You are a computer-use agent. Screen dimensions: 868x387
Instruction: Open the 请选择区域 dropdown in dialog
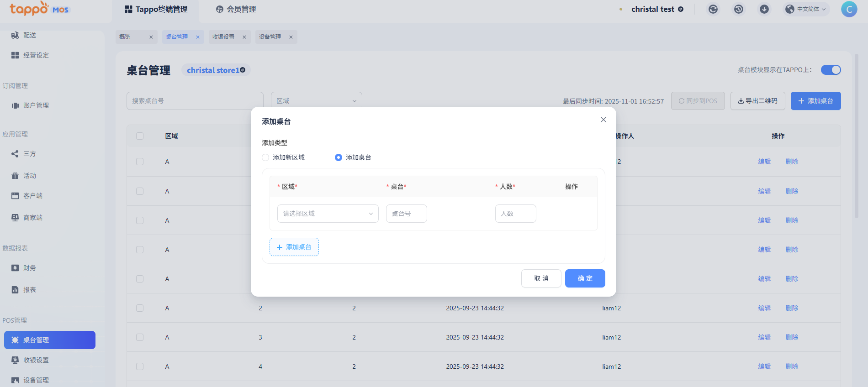coord(328,214)
